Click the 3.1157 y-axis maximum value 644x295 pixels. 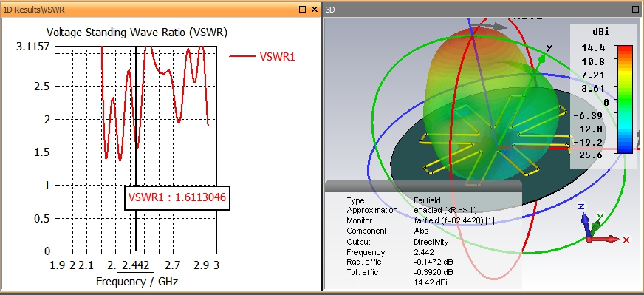point(32,47)
